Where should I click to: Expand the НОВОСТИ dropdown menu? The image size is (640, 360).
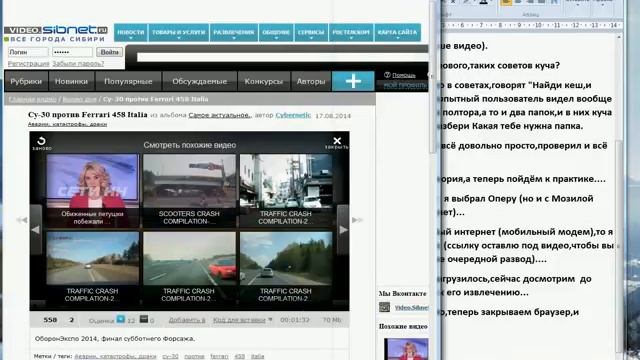(131, 33)
